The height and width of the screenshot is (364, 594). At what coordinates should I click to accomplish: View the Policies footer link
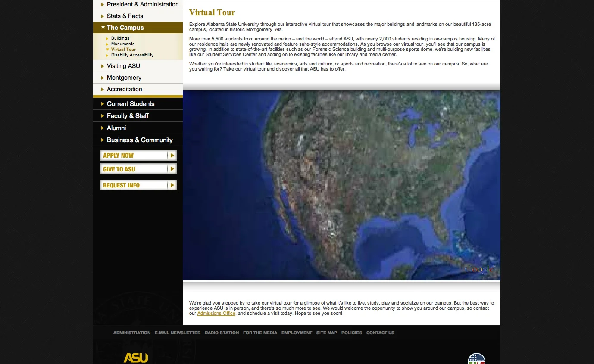pyautogui.click(x=352, y=333)
